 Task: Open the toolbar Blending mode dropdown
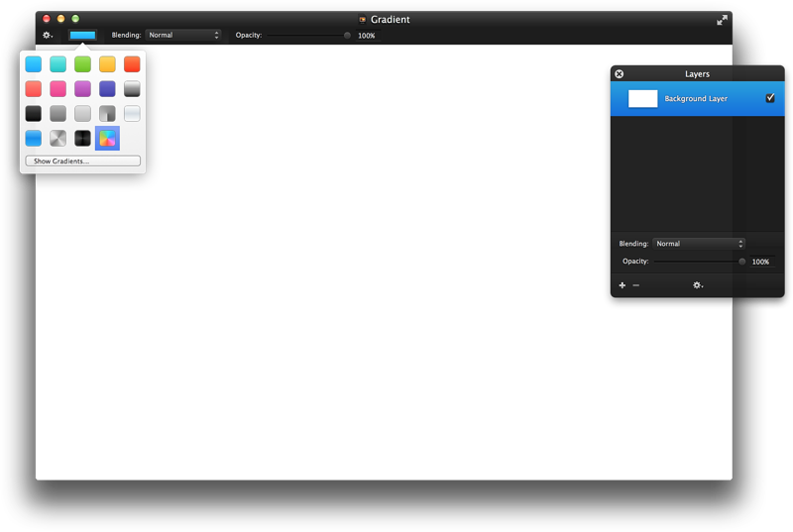click(183, 36)
